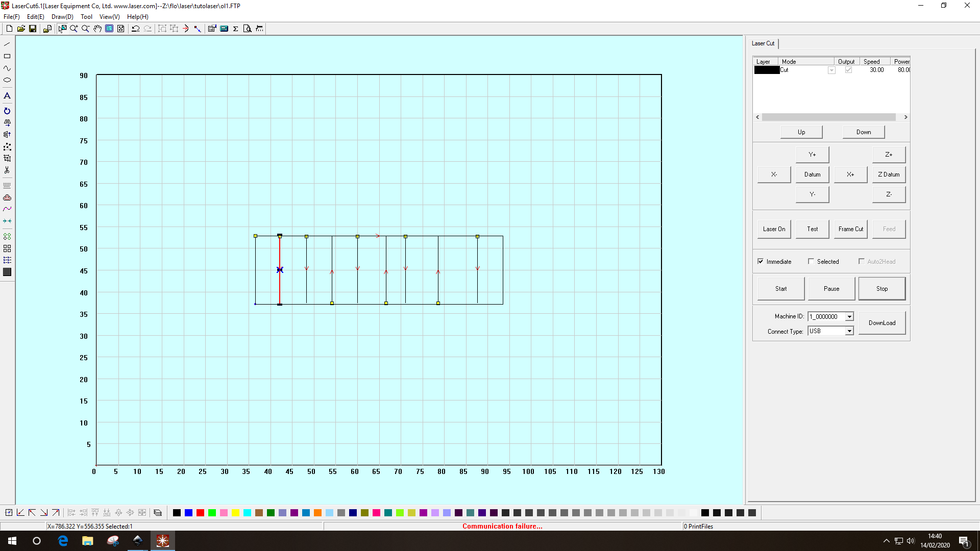980x551 pixels.
Task: Click the Rotate tool icon
Action: 7,111
